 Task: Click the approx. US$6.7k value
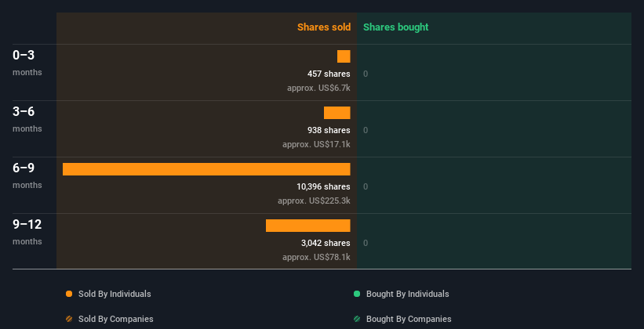tap(318, 88)
